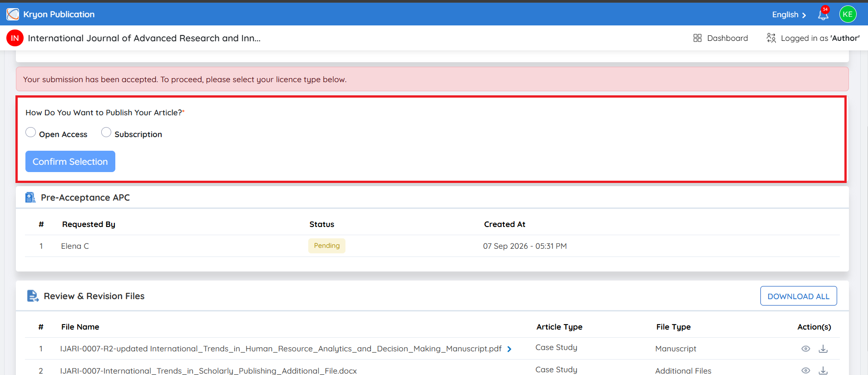Image resolution: width=868 pixels, height=375 pixels.
Task: Click the red IN journal badge
Action: coord(15,38)
